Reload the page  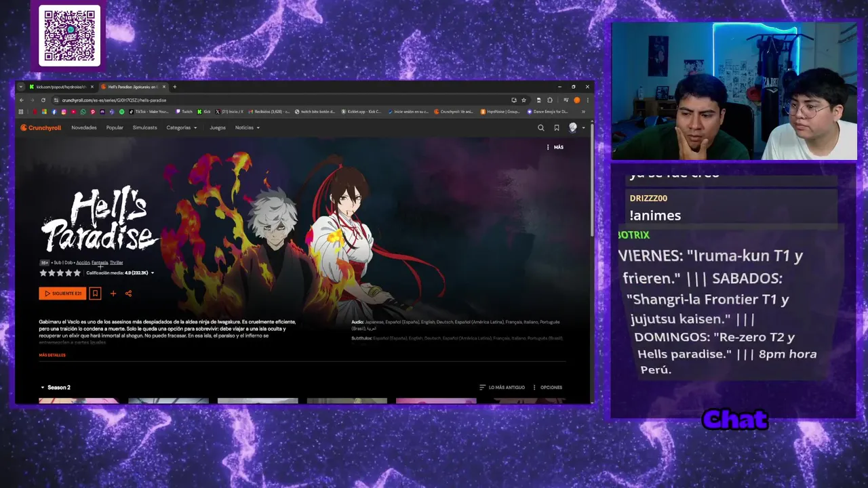43,100
